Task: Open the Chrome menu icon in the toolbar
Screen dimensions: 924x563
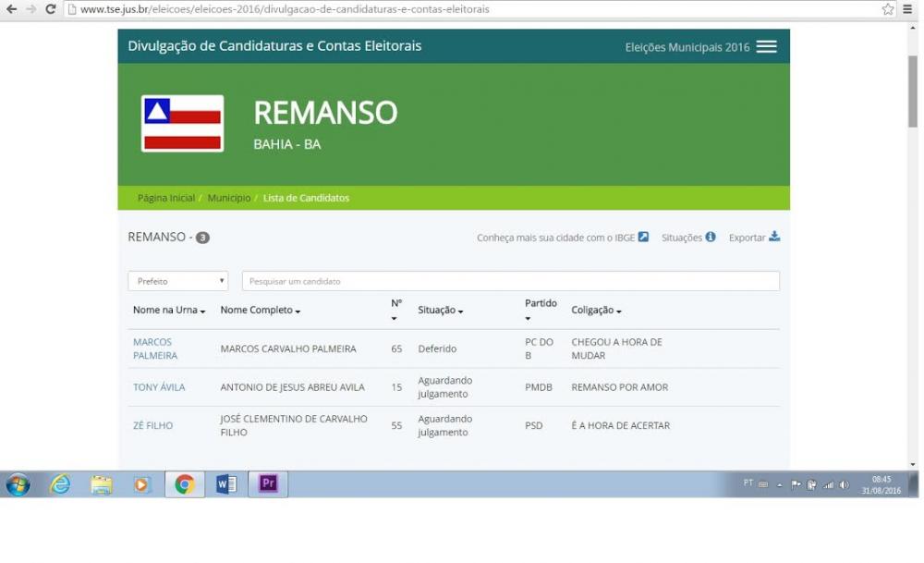Action: pyautogui.click(x=907, y=9)
